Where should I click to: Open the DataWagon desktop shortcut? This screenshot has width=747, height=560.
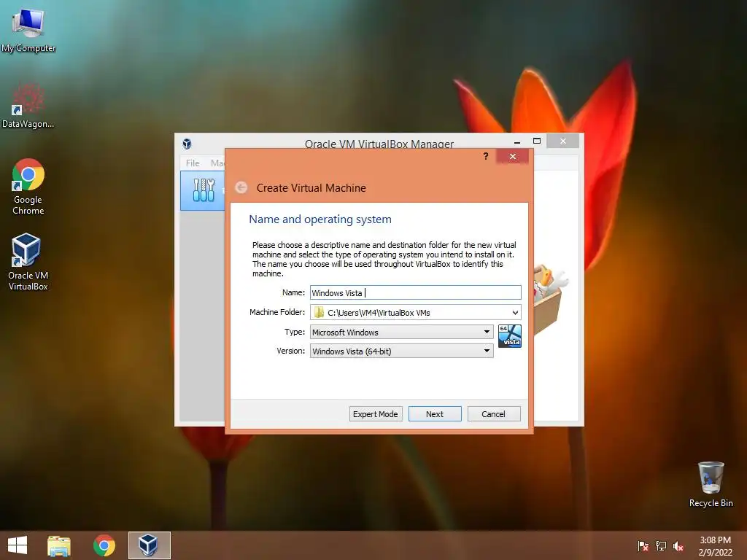pyautogui.click(x=28, y=106)
